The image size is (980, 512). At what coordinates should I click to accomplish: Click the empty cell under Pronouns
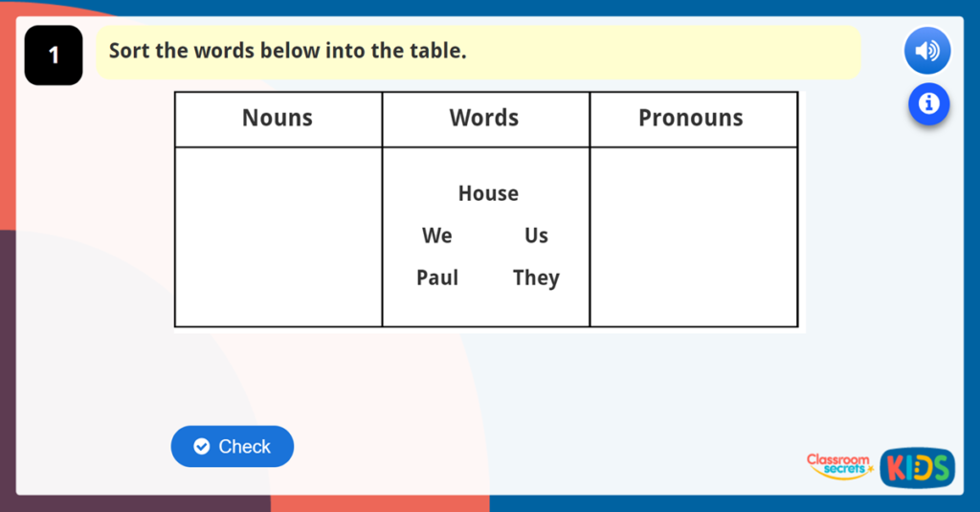click(693, 236)
